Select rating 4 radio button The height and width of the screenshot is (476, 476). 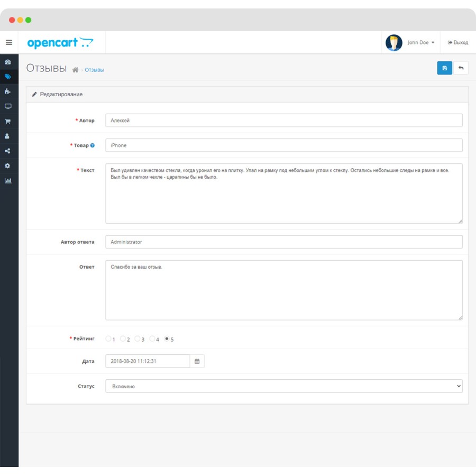point(152,338)
